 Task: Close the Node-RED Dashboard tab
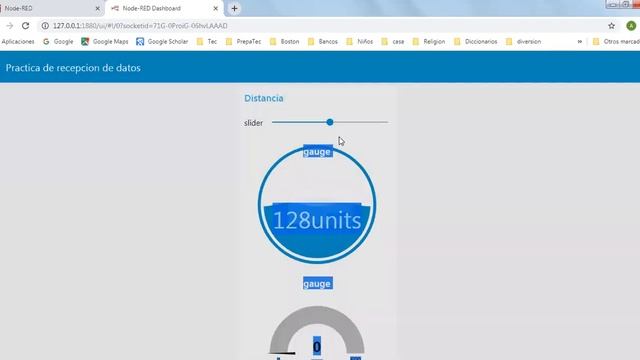[x=216, y=8]
